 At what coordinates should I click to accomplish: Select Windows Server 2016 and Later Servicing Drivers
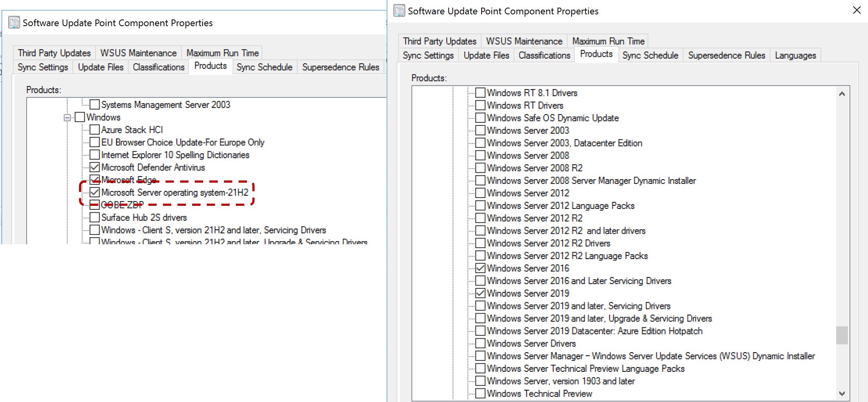click(579, 281)
